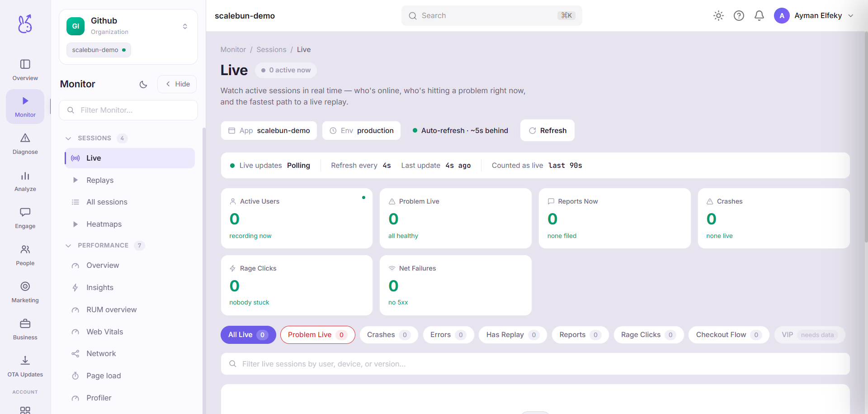Open All sessions in the sidebar
Screen dimensions: 868x414
130,202
